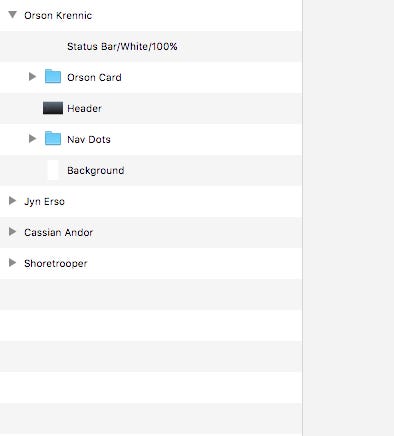Select the Background layer name
This screenshot has height=436, width=394.
(x=96, y=170)
